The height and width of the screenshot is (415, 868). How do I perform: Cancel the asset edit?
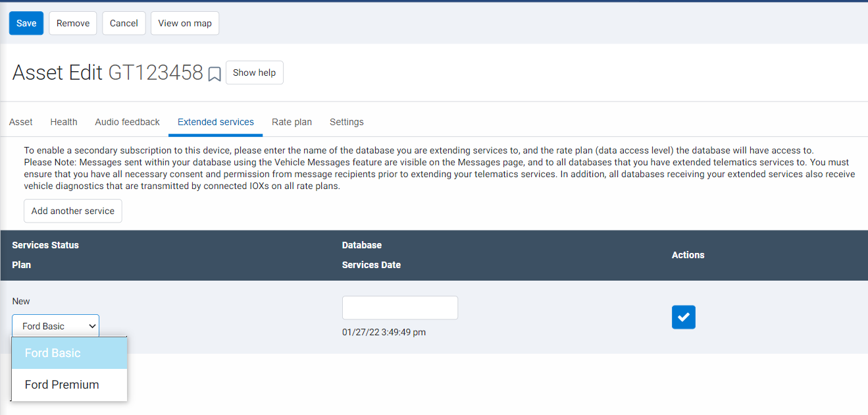[x=124, y=23]
